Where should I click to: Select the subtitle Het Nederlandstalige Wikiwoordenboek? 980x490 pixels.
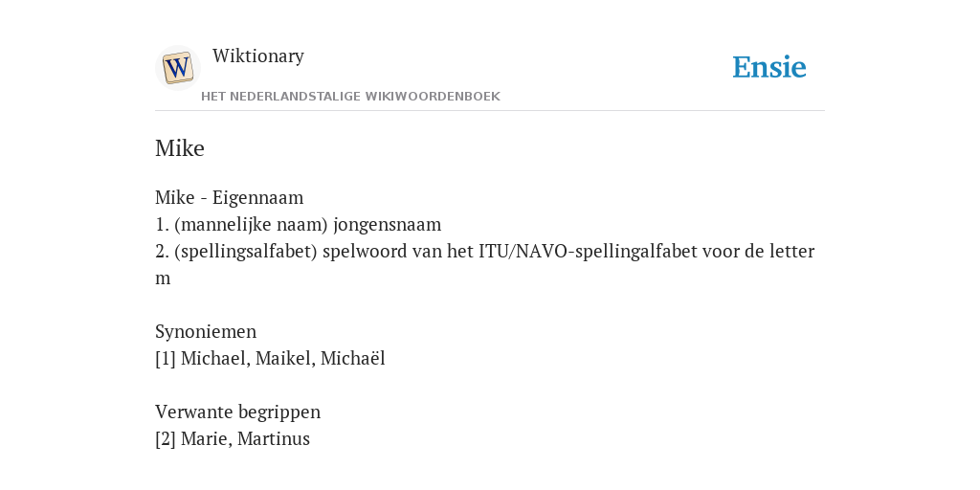[x=350, y=97]
